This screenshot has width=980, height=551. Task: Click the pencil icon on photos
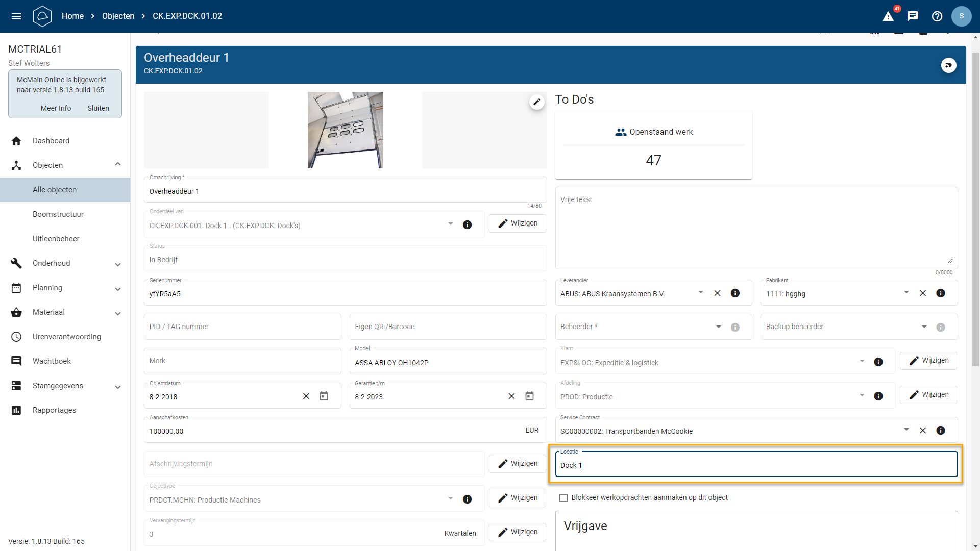[x=536, y=102]
